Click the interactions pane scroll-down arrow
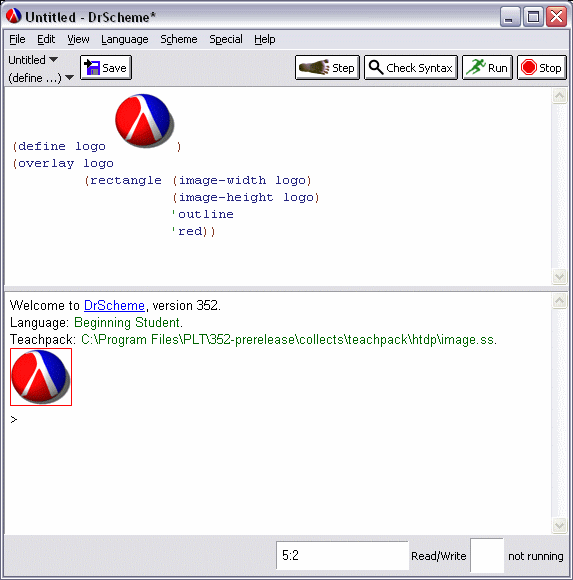The height and width of the screenshot is (580, 573). (559, 525)
